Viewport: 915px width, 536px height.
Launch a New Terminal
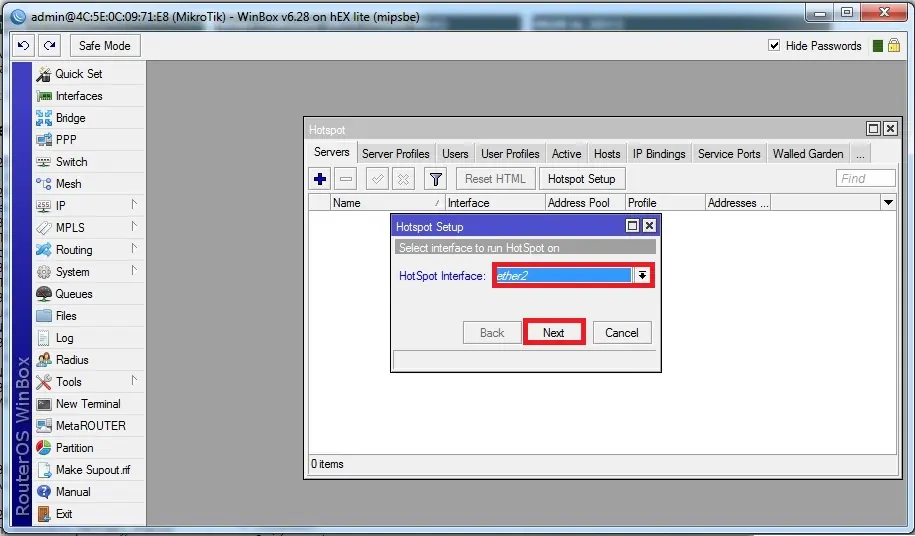(x=89, y=404)
